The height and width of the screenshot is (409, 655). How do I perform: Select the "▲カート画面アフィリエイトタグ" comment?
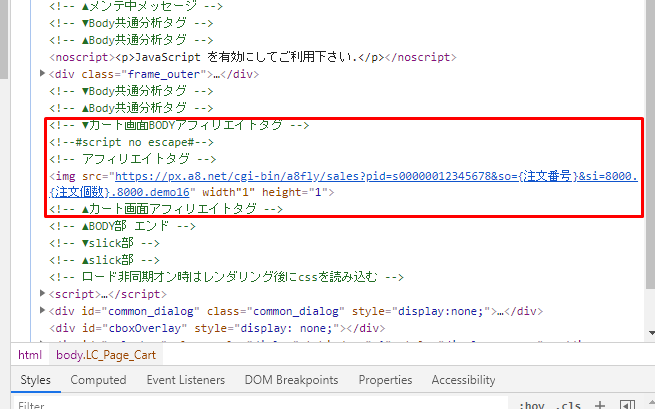[166, 208]
